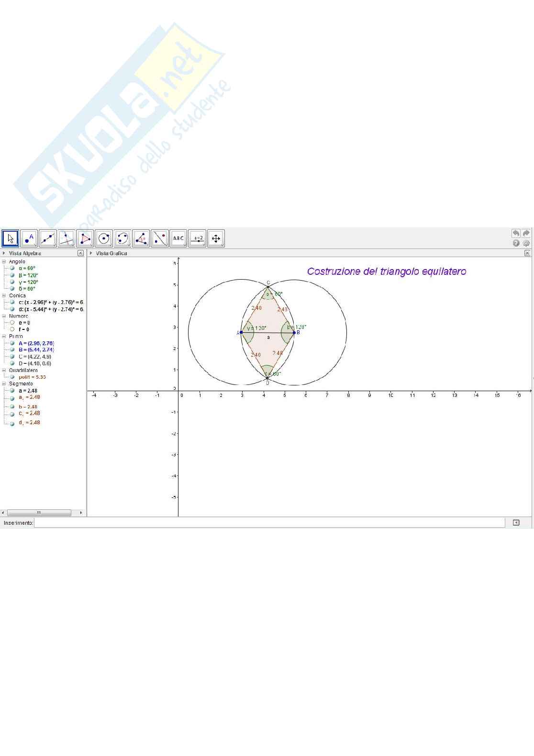Select the Move arrow tool
The height and width of the screenshot is (756, 534).
10,238
